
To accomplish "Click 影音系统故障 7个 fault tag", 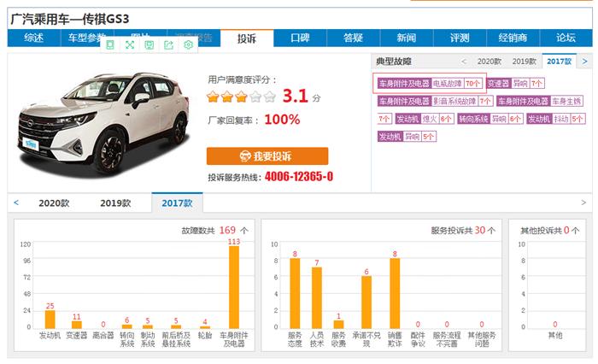I will pos(436,101).
